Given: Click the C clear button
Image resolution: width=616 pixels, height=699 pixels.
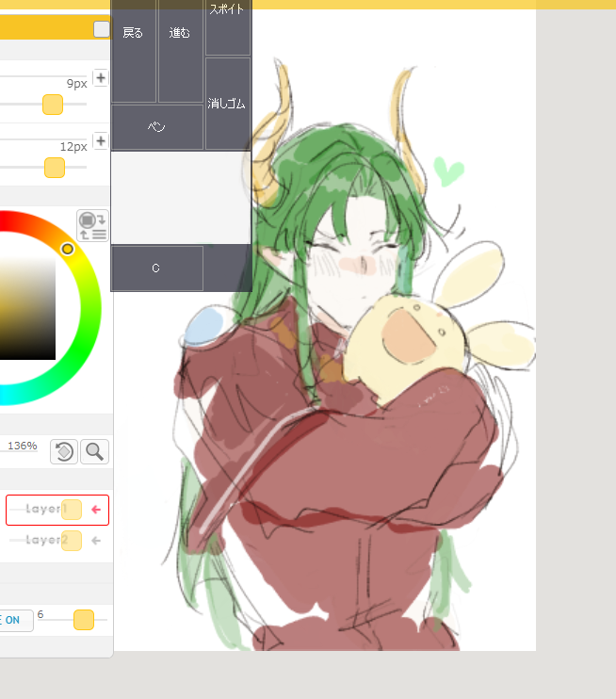Looking at the screenshot, I should point(157,268).
